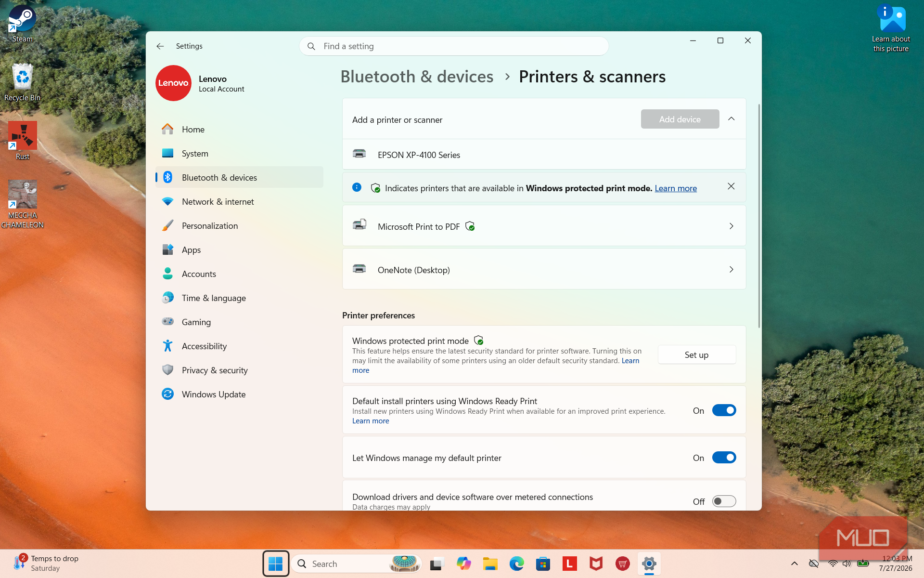Image resolution: width=924 pixels, height=578 pixels.
Task: Open Accounts settings category
Action: click(x=239, y=274)
